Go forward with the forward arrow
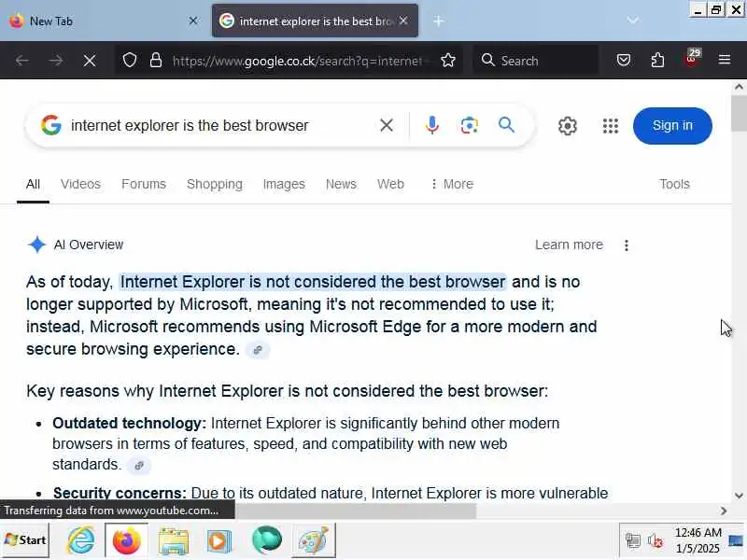747x560 pixels. tap(56, 61)
